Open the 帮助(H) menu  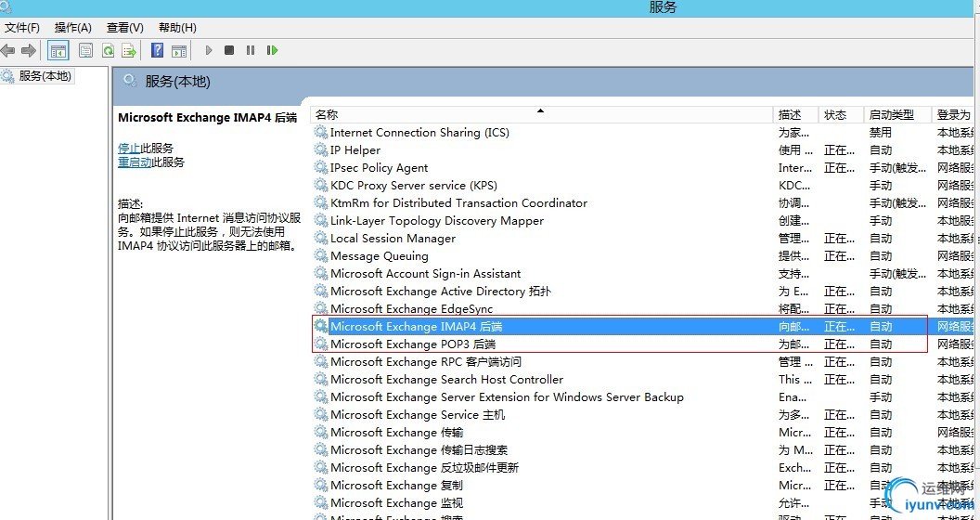177,28
